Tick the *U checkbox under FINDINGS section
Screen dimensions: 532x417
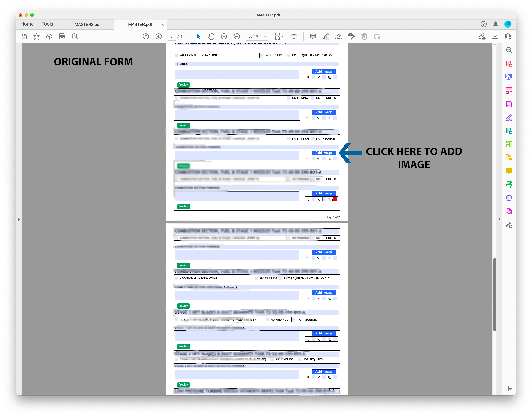click(335, 77)
